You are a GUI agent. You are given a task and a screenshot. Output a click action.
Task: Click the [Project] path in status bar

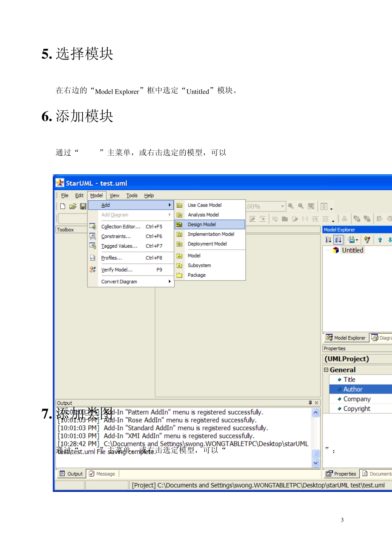[x=258, y=485]
